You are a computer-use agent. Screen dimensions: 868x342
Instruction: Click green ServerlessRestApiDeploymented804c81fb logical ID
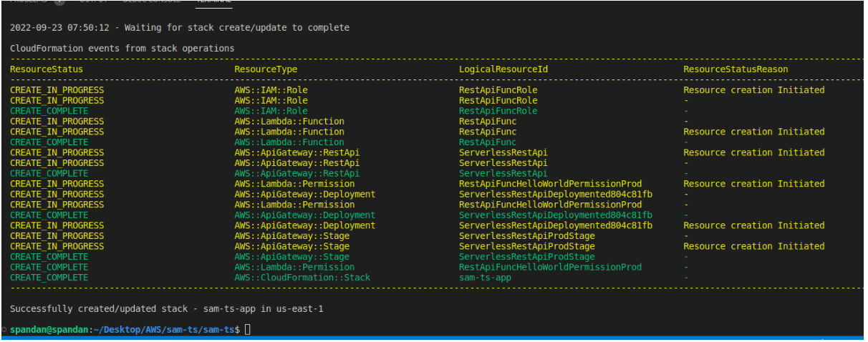pyautogui.click(x=556, y=215)
